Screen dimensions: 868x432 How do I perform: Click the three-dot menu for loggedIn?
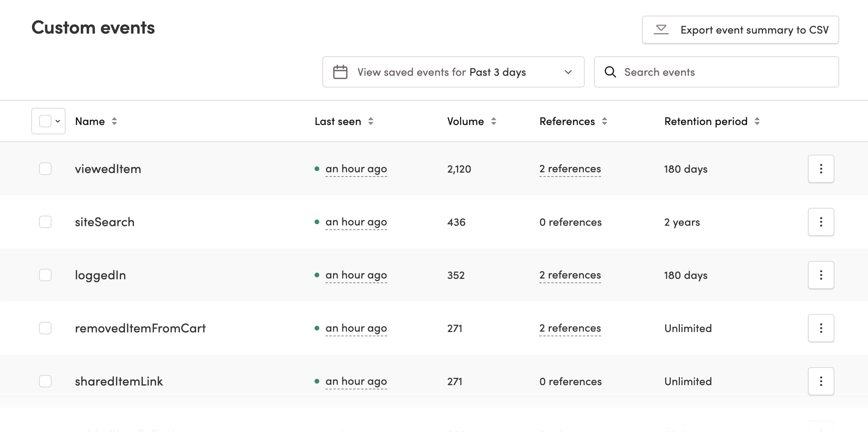pos(821,275)
